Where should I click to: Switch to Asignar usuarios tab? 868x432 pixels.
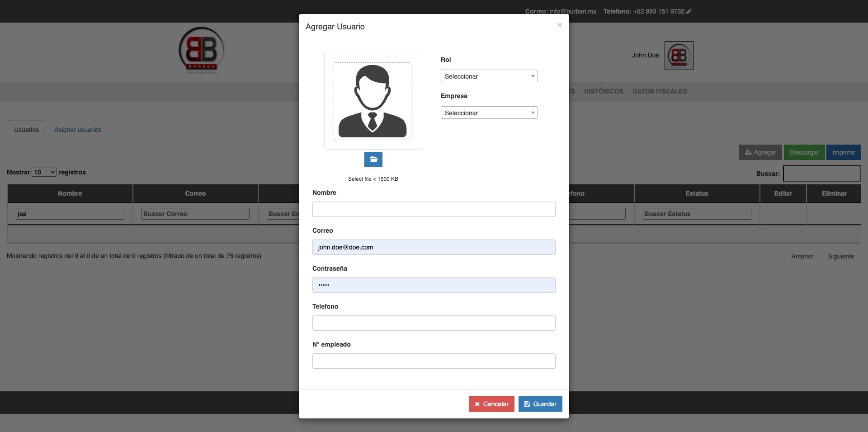click(x=78, y=130)
